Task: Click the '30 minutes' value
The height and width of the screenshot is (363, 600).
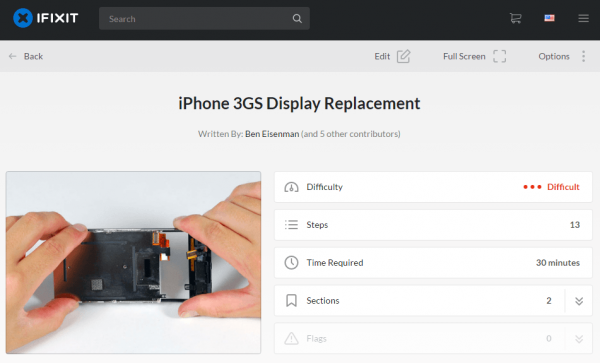Action: pyautogui.click(x=558, y=263)
